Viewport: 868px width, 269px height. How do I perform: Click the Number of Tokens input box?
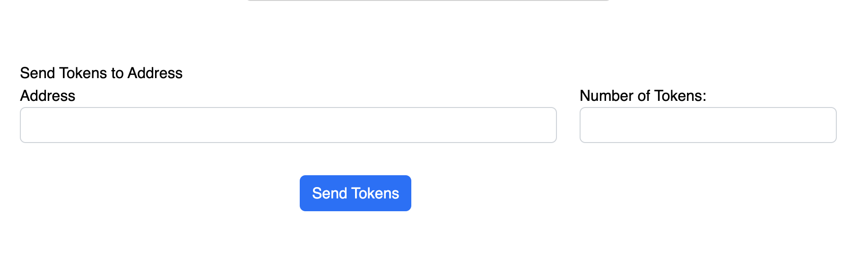click(708, 125)
